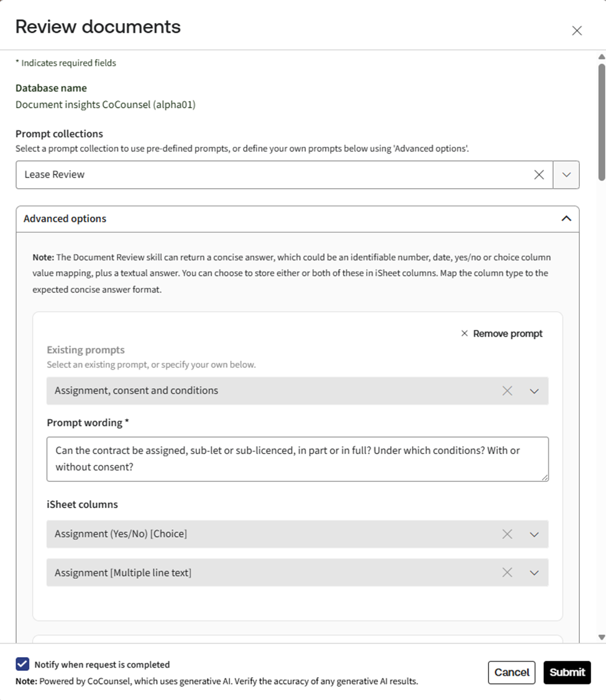The height and width of the screenshot is (700, 606).
Task: Collapse the Advanced options section
Action: [x=566, y=219]
